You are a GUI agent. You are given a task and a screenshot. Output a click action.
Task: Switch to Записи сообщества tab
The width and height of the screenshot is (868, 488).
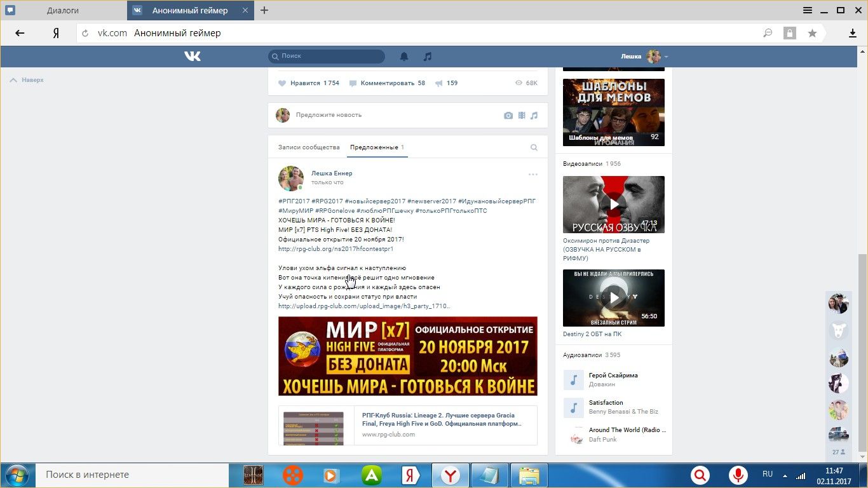click(309, 147)
